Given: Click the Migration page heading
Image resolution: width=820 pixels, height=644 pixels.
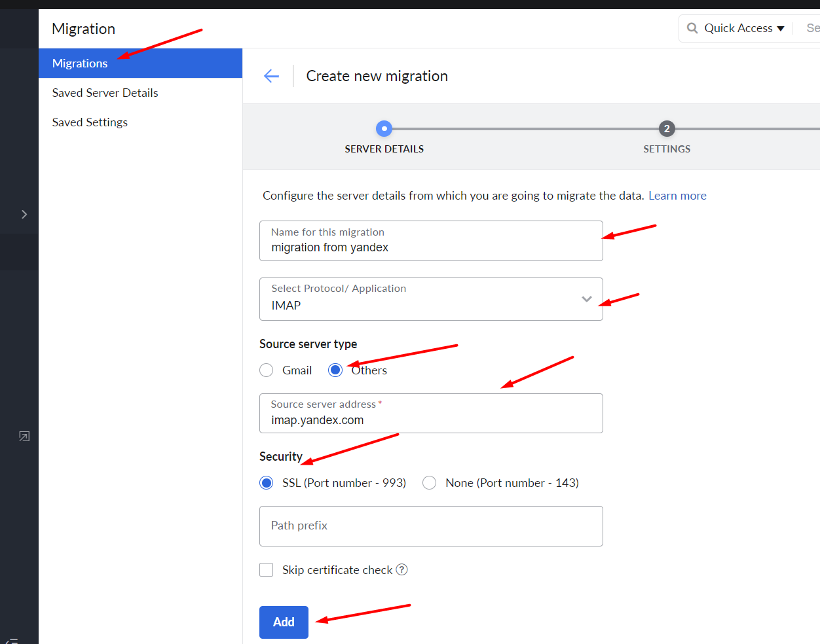Looking at the screenshot, I should 84,29.
